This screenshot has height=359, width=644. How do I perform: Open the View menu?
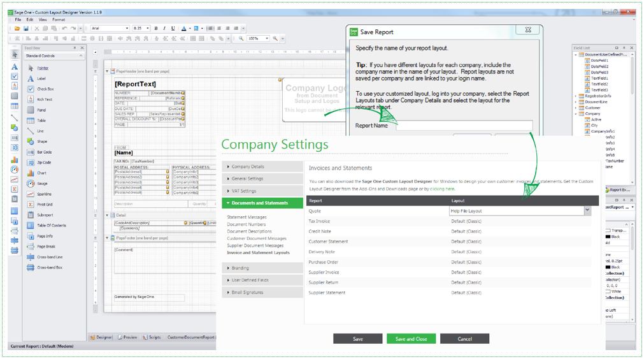click(43, 20)
